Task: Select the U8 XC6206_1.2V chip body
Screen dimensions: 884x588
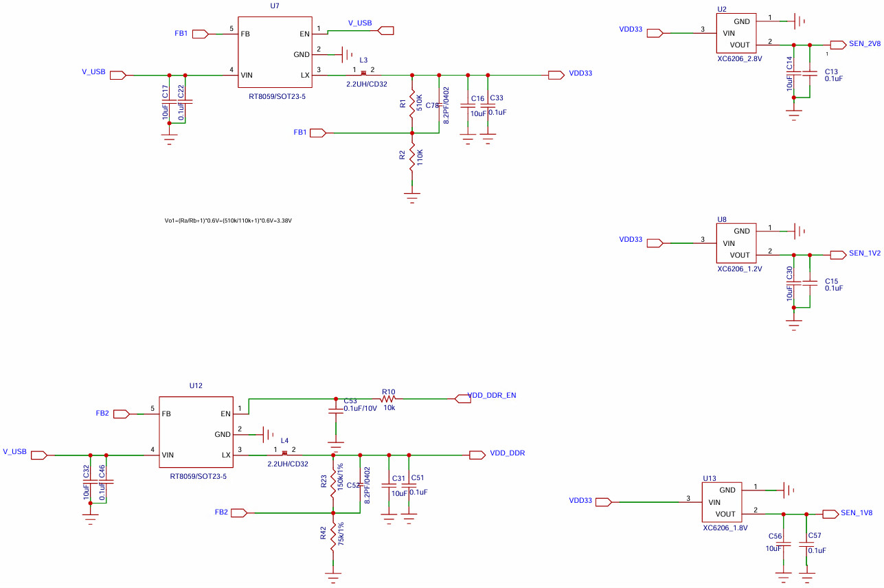Action: pyautogui.click(x=736, y=243)
